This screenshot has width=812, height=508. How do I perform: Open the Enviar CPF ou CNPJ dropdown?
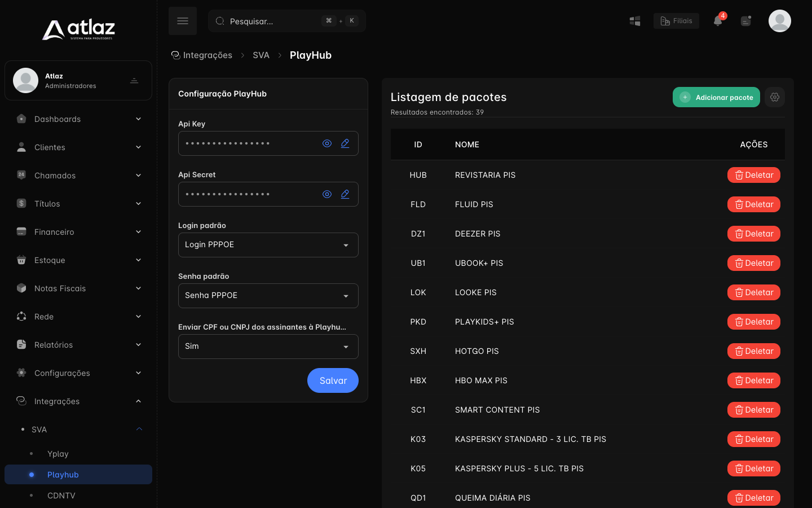(268, 347)
